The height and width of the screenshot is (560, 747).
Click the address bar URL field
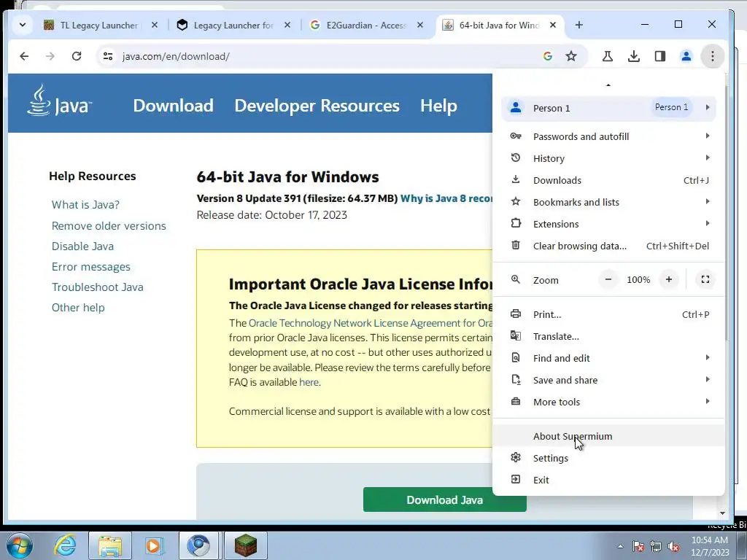329,56
